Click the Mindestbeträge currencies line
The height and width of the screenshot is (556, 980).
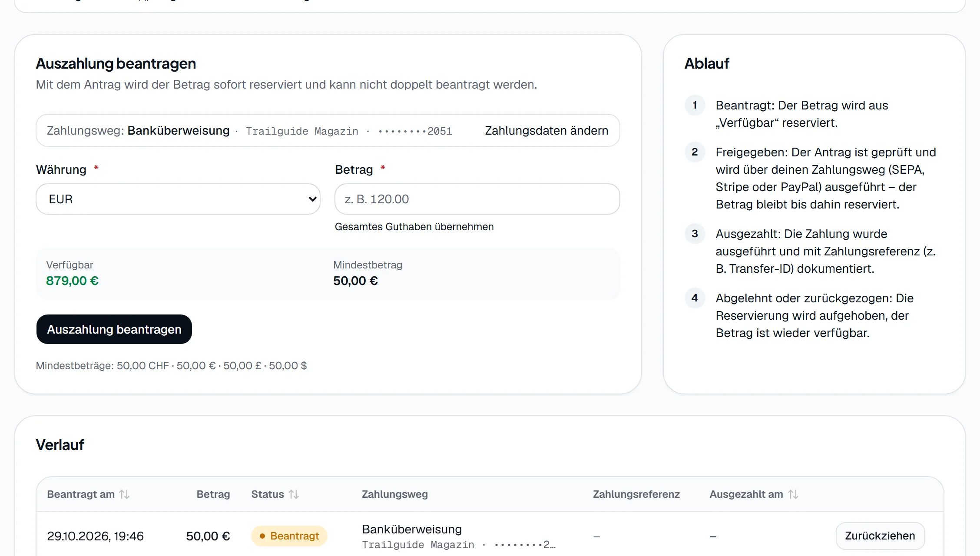[171, 366]
